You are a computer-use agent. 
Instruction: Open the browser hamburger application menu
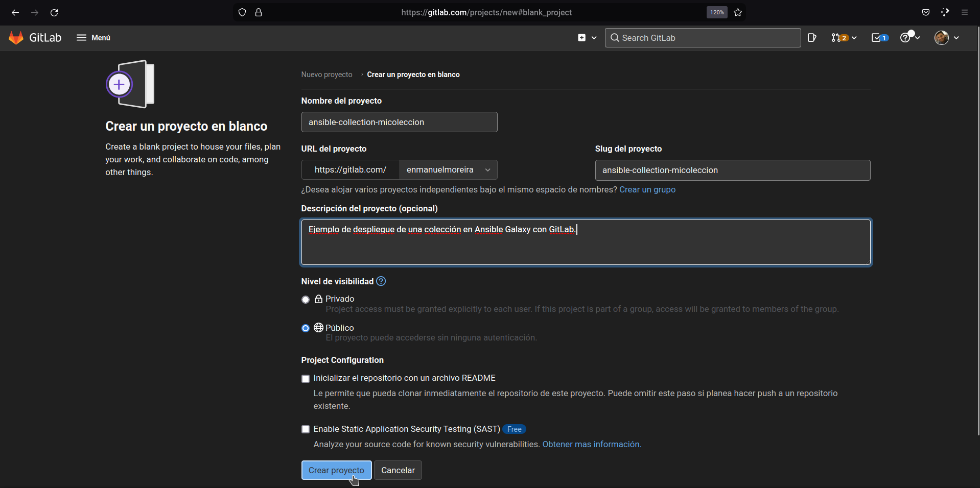(965, 12)
